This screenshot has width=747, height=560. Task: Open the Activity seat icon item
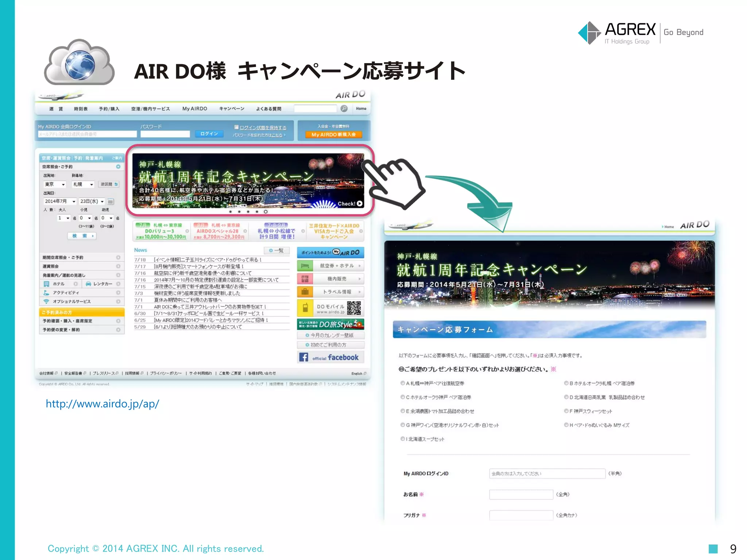[46, 292]
